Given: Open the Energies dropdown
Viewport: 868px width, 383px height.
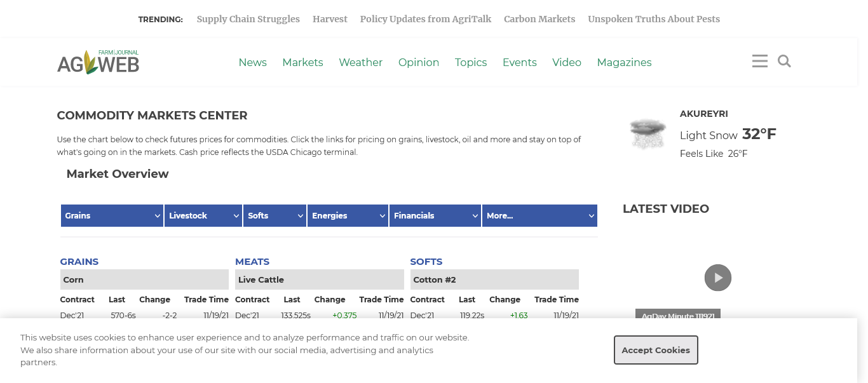Looking at the screenshot, I should coord(348,215).
